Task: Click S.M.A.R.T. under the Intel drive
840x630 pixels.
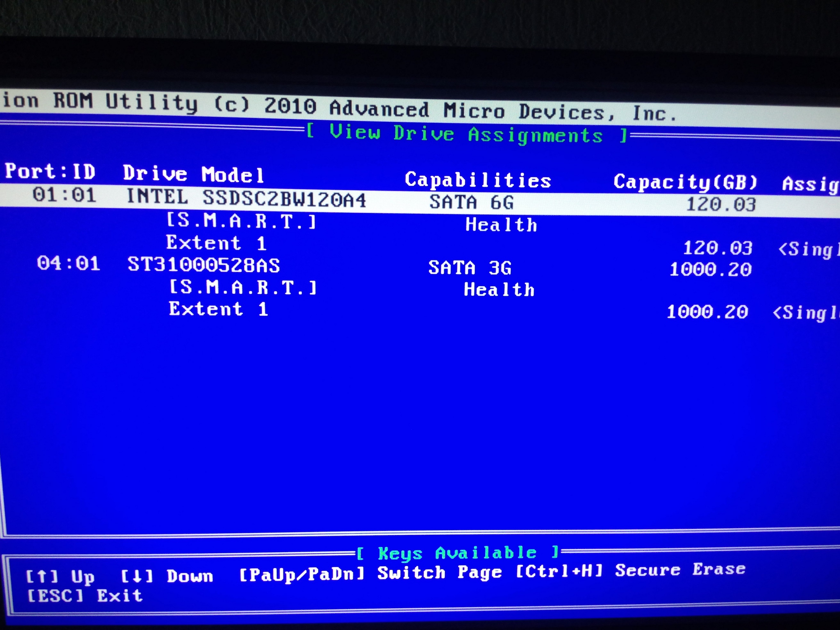Action: click(242, 221)
